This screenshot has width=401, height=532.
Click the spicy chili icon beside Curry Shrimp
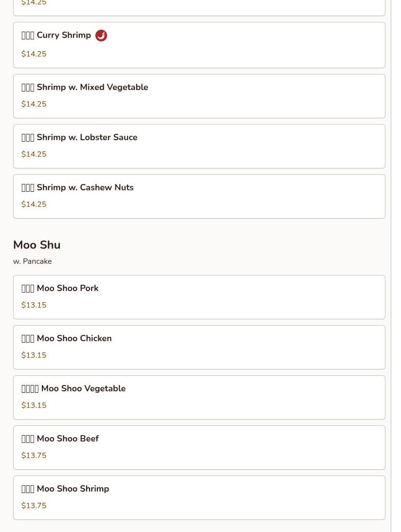click(101, 35)
